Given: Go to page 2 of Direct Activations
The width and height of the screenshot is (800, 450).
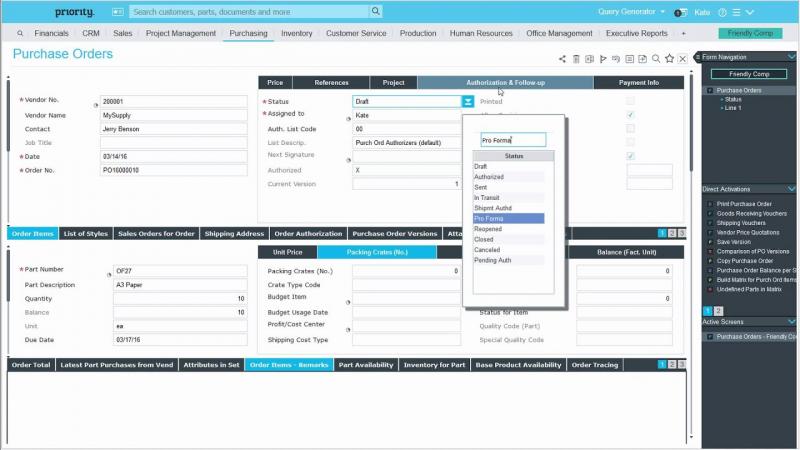Looking at the screenshot, I should [x=718, y=311].
